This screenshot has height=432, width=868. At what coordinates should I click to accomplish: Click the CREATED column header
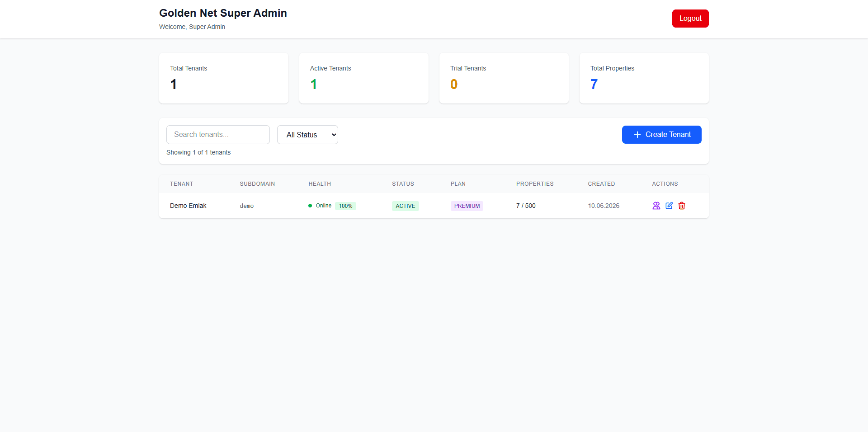coord(601,184)
